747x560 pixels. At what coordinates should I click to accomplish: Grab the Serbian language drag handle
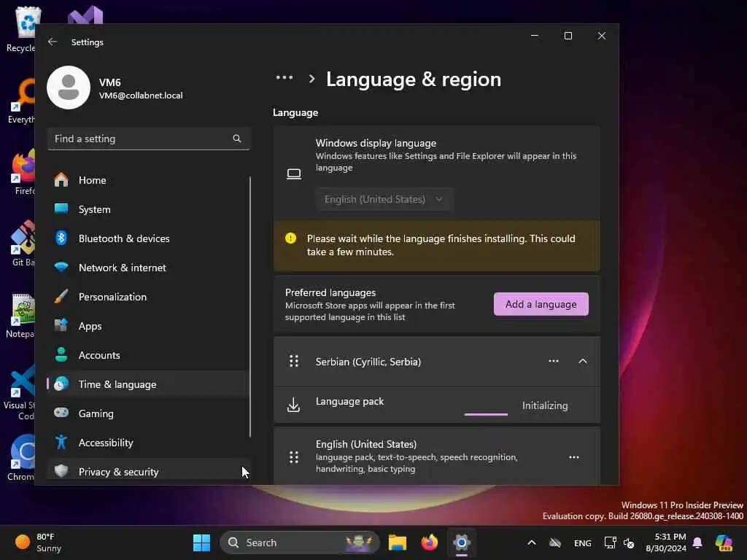(294, 362)
